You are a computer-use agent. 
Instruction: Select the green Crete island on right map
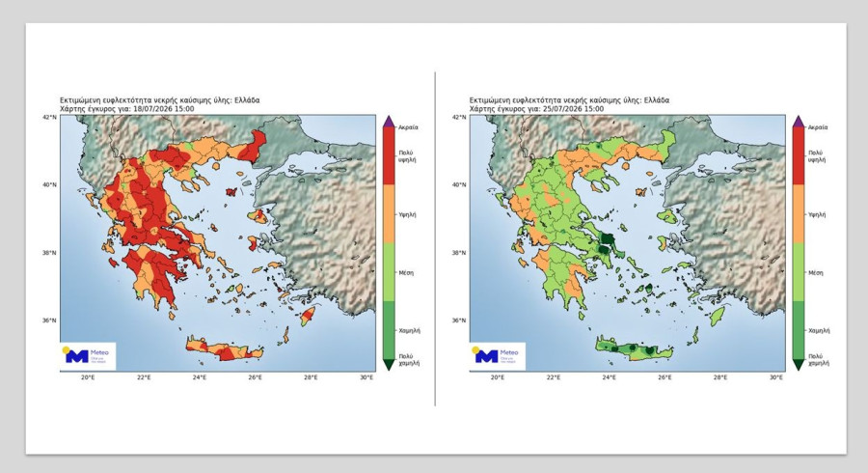[635, 348]
